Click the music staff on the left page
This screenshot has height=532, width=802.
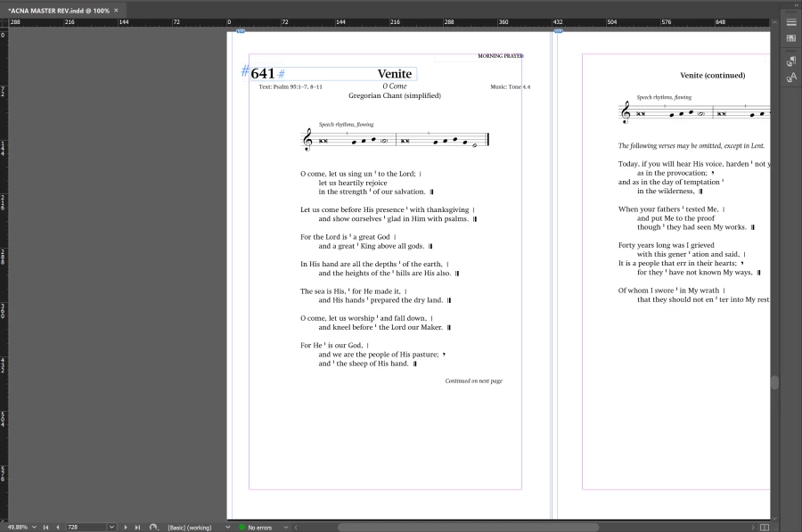click(395, 140)
